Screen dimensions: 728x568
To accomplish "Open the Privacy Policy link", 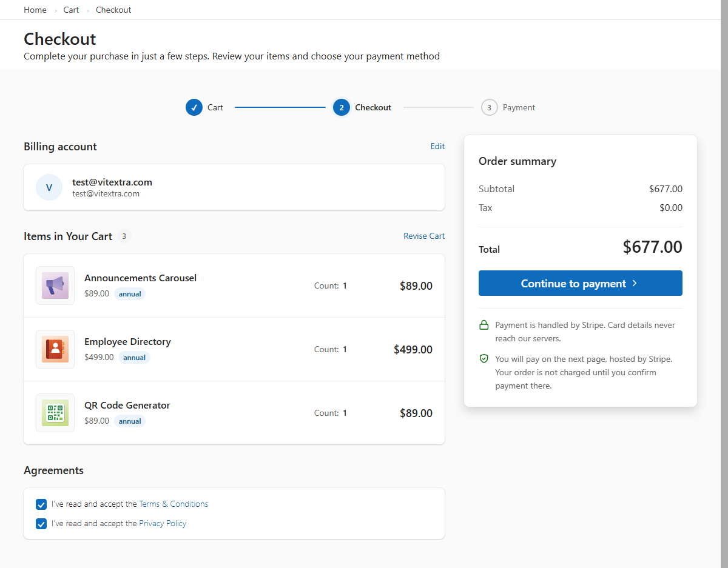I will [x=163, y=524].
